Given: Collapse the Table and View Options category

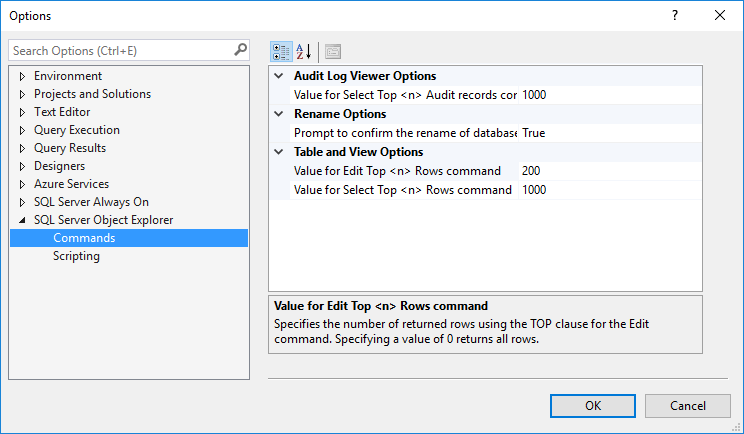Looking at the screenshot, I should [279, 152].
